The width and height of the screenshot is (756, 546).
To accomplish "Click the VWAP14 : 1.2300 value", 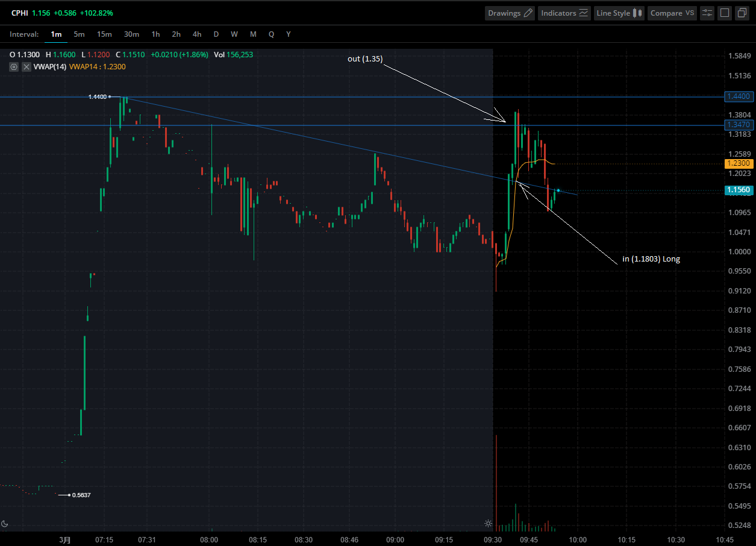I will (98, 67).
